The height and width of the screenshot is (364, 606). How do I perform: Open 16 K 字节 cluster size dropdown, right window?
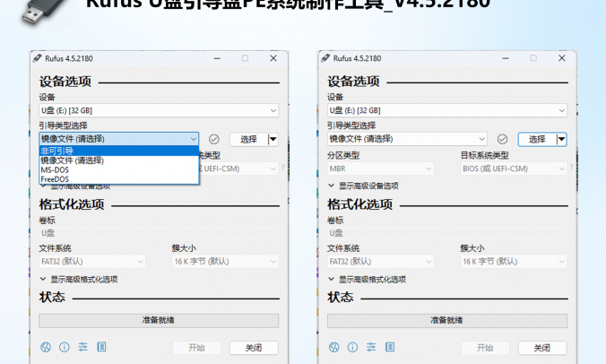pos(514,262)
